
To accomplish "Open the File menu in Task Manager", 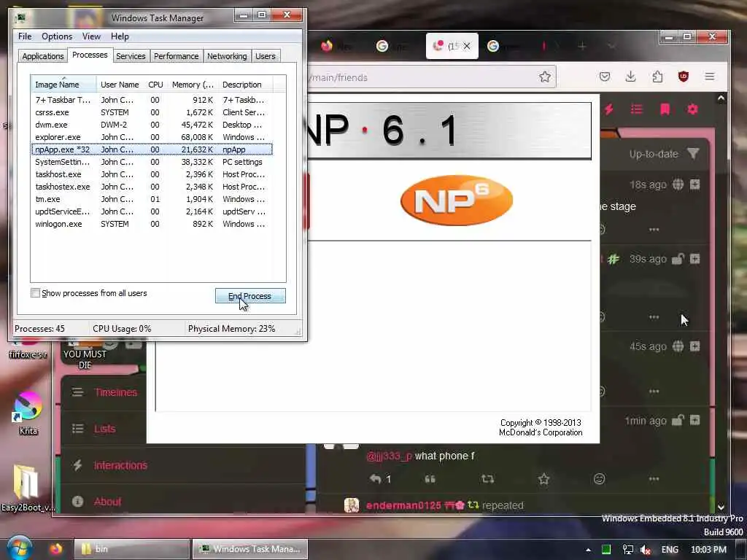I will click(25, 36).
